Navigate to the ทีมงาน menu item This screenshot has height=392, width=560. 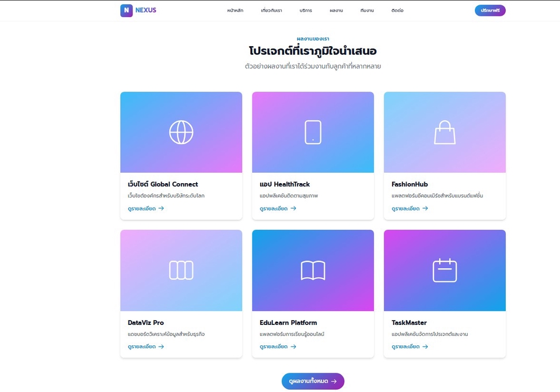click(367, 10)
